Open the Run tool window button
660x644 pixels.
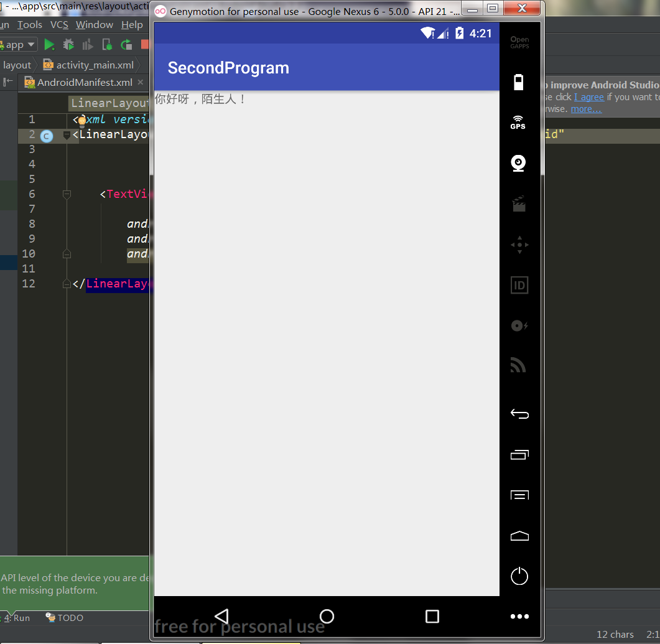click(x=17, y=618)
